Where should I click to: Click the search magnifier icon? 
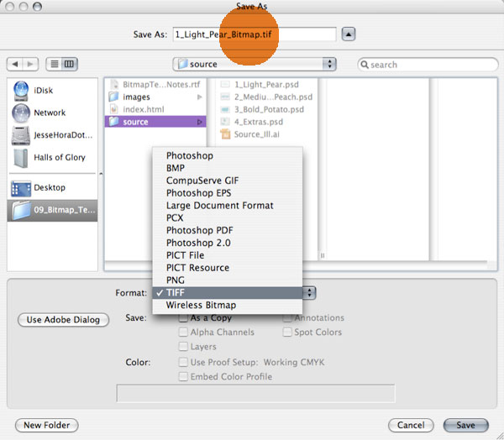pyautogui.click(x=365, y=65)
